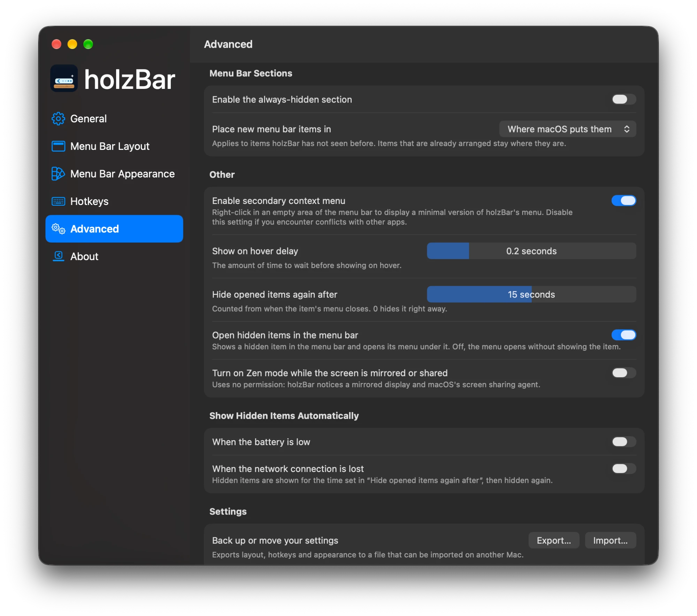Click the Hotkeys keyboard icon
697x616 pixels.
pyautogui.click(x=58, y=201)
